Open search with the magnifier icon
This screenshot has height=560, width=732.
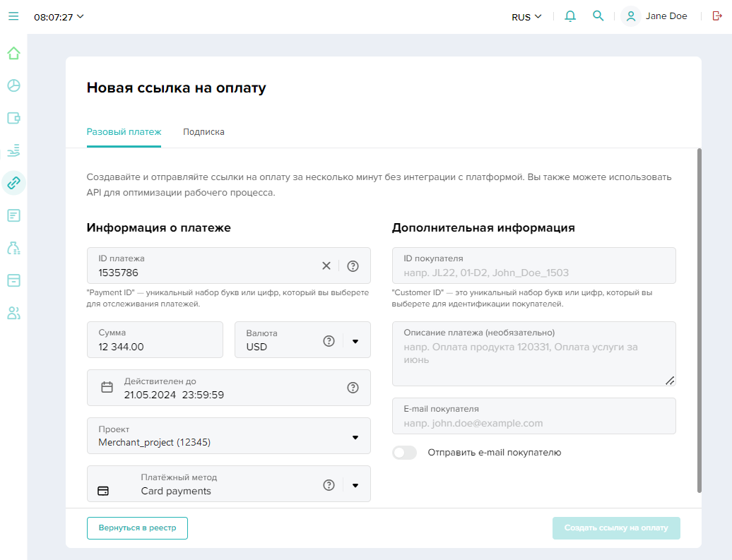pos(598,16)
